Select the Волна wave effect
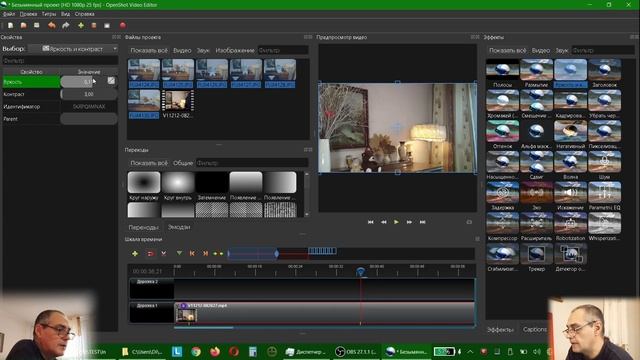Viewport: 640px width, 360px height. pos(570,165)
